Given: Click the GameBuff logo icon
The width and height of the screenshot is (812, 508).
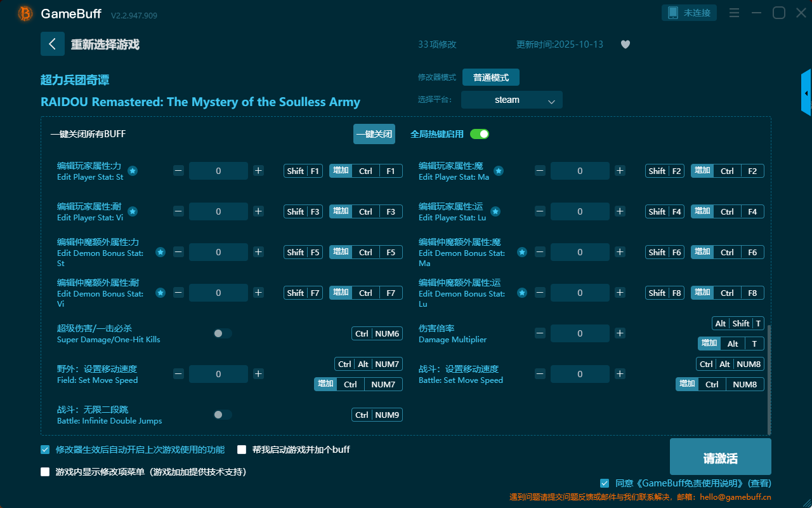Looking at the screenshot, I should point(25,13).
